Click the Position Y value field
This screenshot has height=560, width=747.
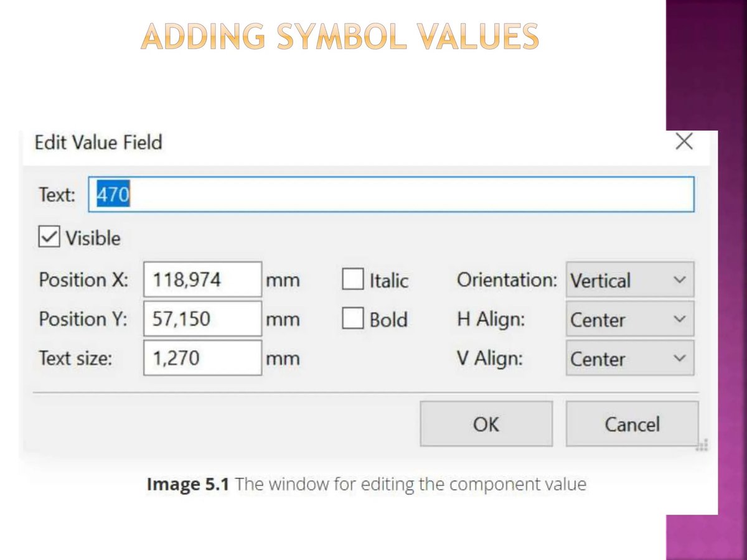click(202, 319)
